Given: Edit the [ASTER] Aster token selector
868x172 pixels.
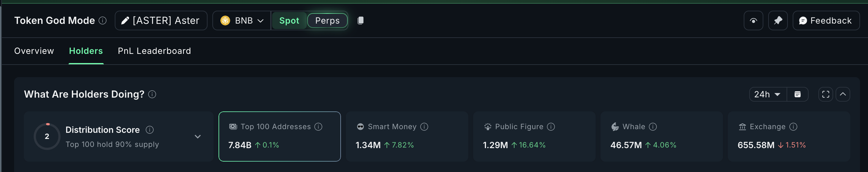Looking at the screenshot, I should [x=161, y=21].
